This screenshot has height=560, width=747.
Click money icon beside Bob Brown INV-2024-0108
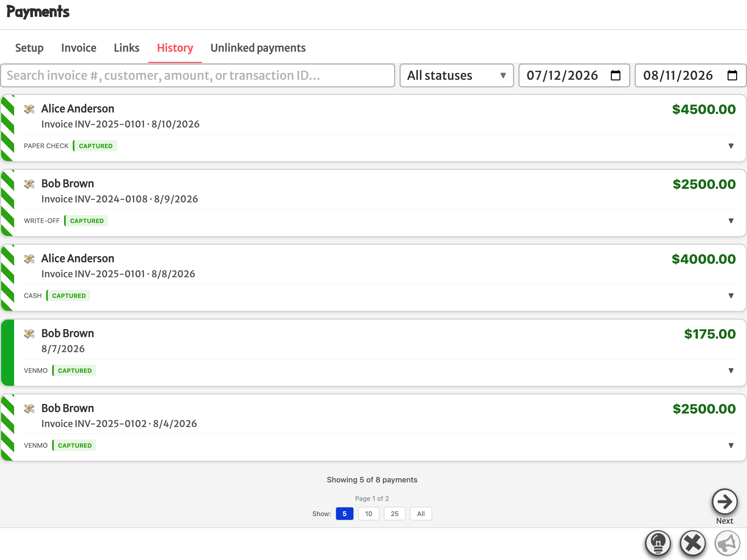coord(29,184)
